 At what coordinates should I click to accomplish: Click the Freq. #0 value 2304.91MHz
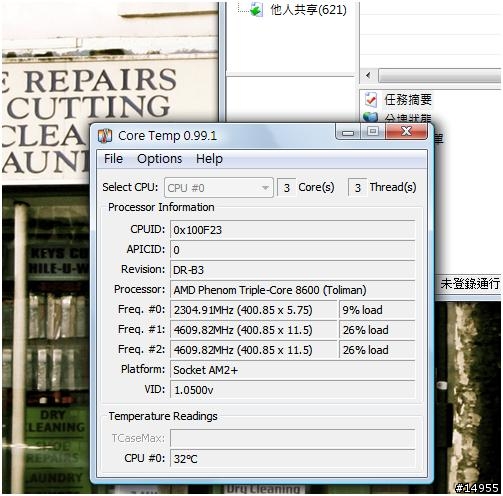[x=254, y=310]
